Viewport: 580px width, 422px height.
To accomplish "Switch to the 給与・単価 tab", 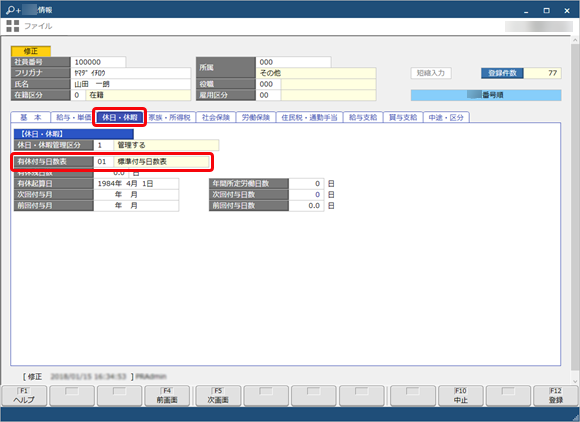I will point(73,117).
